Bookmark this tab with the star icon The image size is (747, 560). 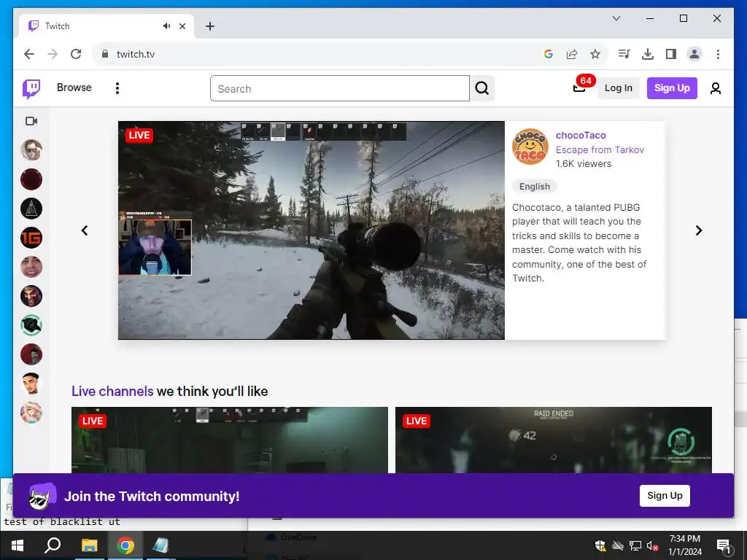(595, 54)
